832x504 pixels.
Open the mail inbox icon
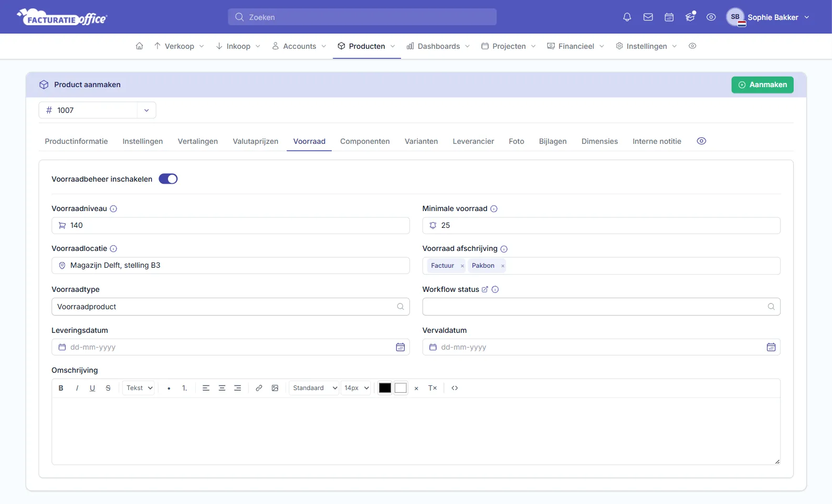coord(648,17)
